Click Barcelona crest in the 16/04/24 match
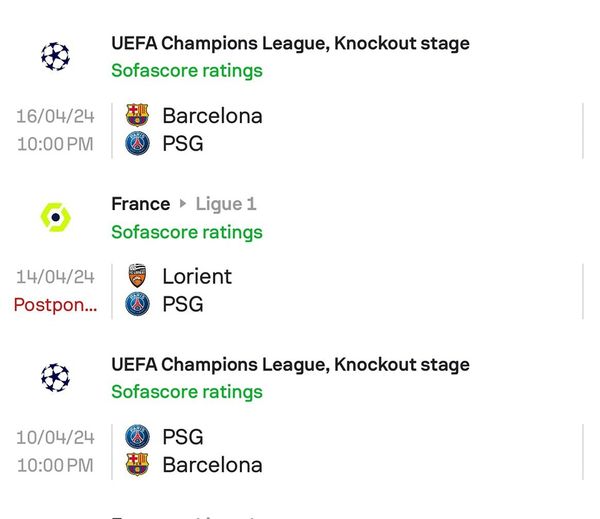Viewport: 600px width, 519px height. tap(137, 115)
